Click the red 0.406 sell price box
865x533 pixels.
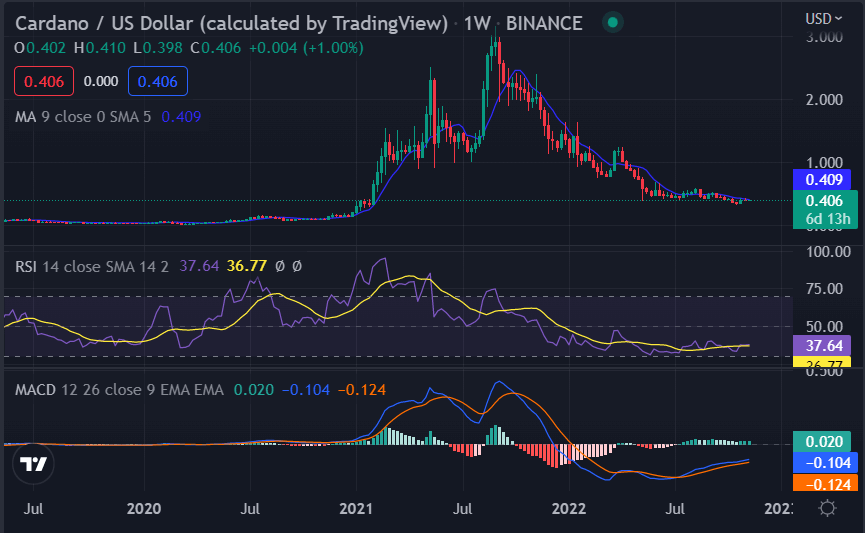[x=44, y=81]
